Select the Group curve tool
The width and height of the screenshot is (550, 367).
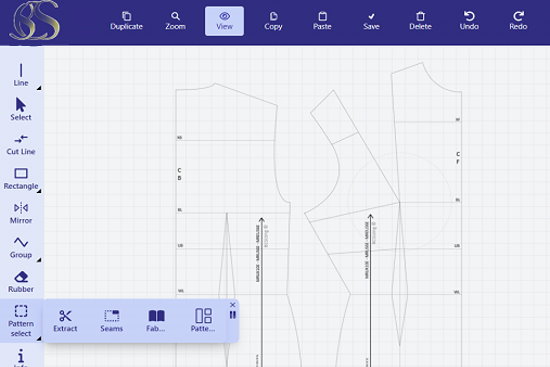coord(21,247)
